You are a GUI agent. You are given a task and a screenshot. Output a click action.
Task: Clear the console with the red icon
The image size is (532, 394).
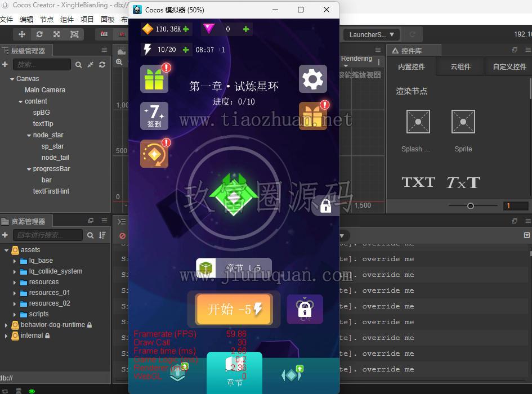[122, 235]
